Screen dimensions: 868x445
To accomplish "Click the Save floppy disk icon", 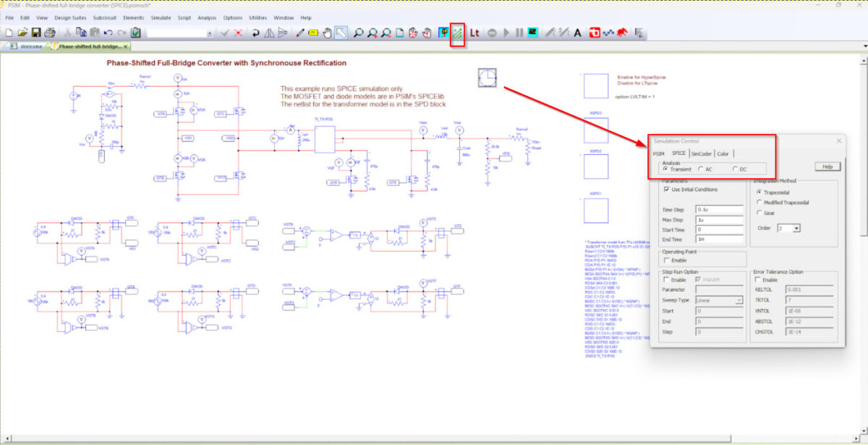I will pos(35,33).
